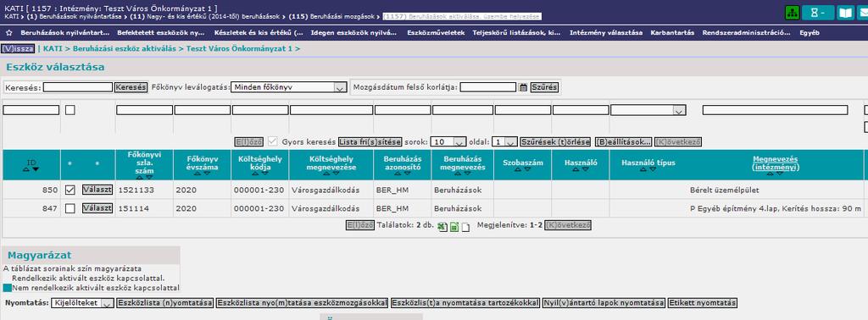This screenshot has width=868, height=320.
Task: Click the Keresés search button
Action: coord(131,87)
